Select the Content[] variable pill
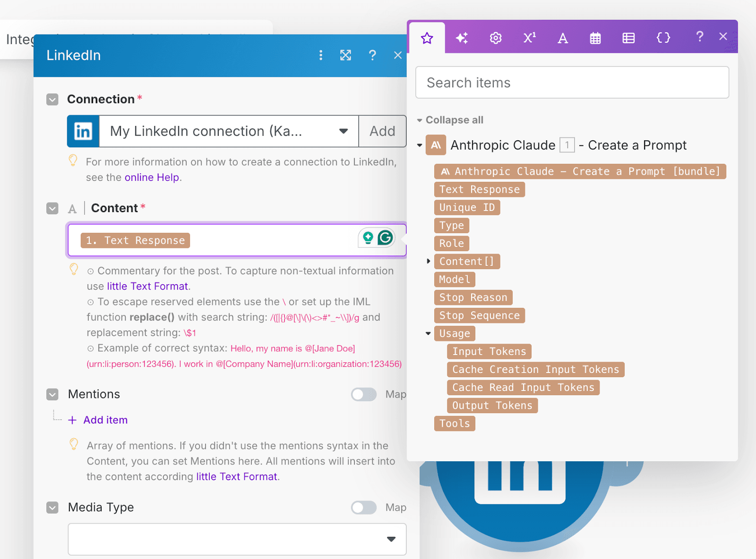 pos(467,261)
